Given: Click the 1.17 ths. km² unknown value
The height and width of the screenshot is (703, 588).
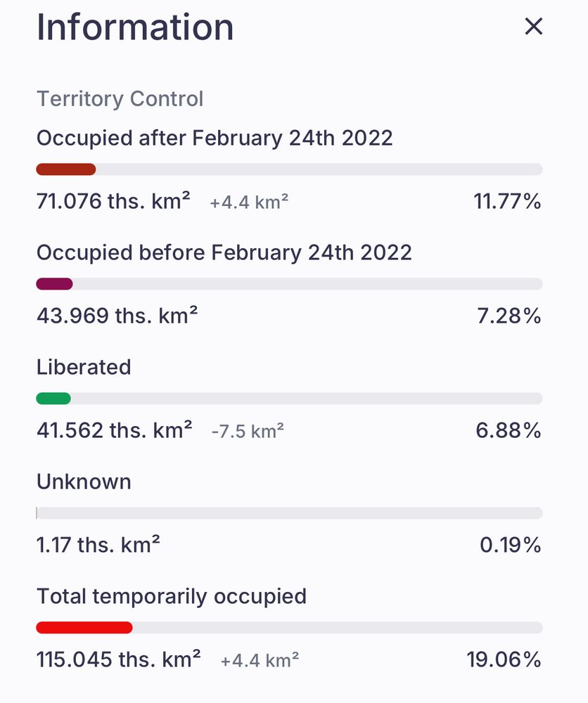Looking at the screenshot, I should pyautogui.click(x=98, y=545).
